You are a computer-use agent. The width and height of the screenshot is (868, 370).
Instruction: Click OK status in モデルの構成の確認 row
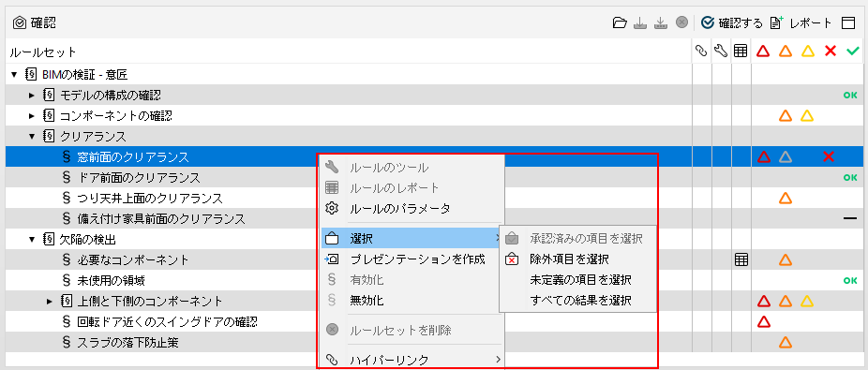(850, 96)
